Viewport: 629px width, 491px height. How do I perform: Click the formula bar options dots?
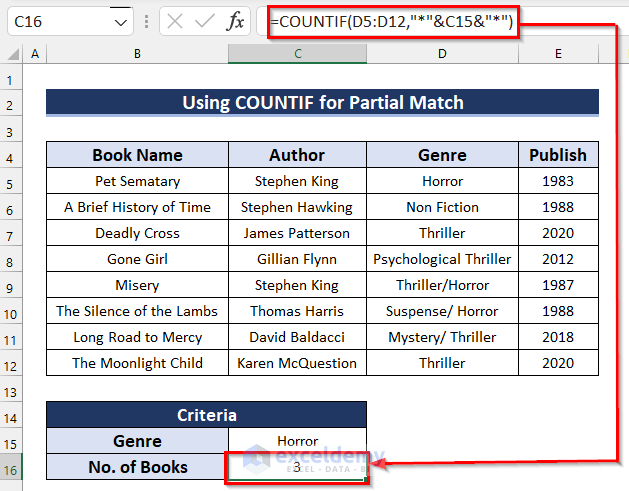click(x=146, y=21)
